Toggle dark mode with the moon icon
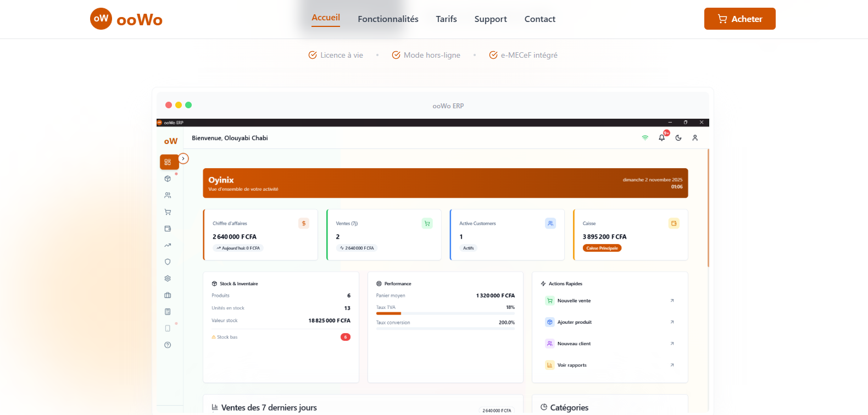868x415 pixels. click(x=678, y=138)
